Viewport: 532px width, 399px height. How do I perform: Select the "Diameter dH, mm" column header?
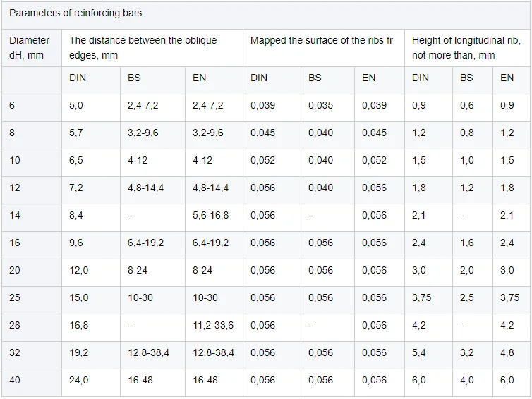click(30, 47)
